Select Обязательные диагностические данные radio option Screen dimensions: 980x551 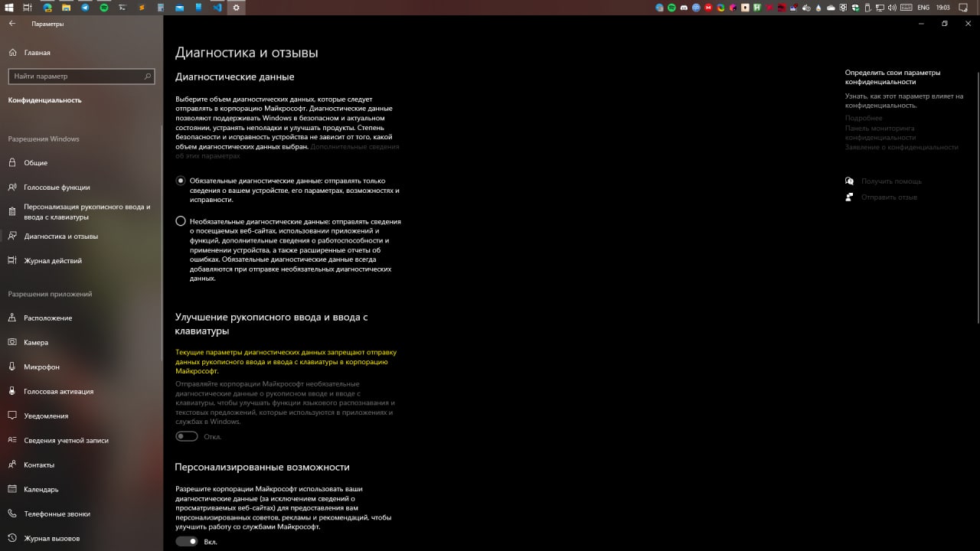[181, 181]
